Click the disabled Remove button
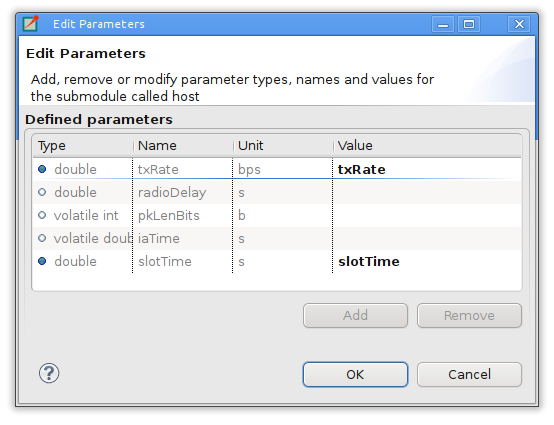 (469, 315)
